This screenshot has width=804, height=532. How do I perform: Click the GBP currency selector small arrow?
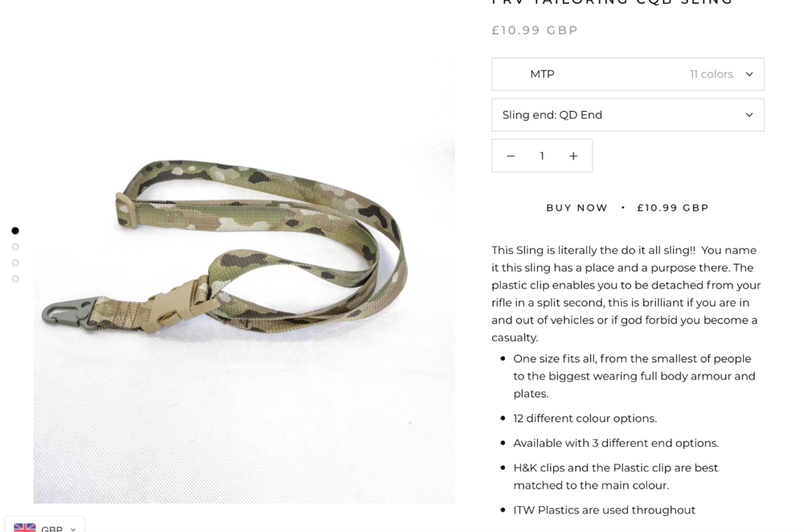click(x=73, y=529)
